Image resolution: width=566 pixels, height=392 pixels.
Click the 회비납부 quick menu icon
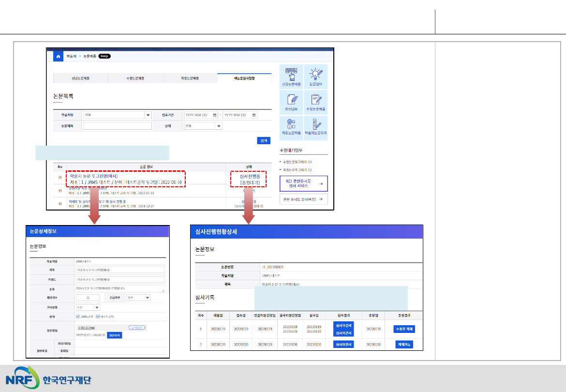[x=291, y=102]
